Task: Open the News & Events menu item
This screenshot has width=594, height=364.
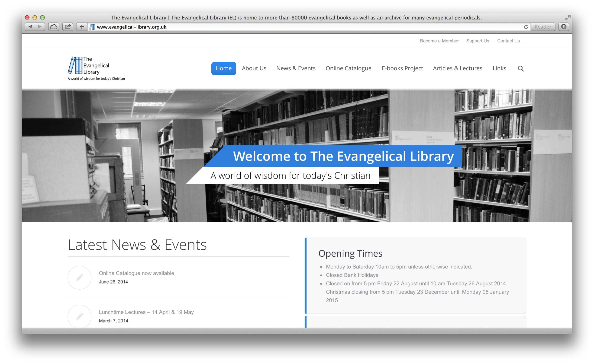Action: click(296, 68)
